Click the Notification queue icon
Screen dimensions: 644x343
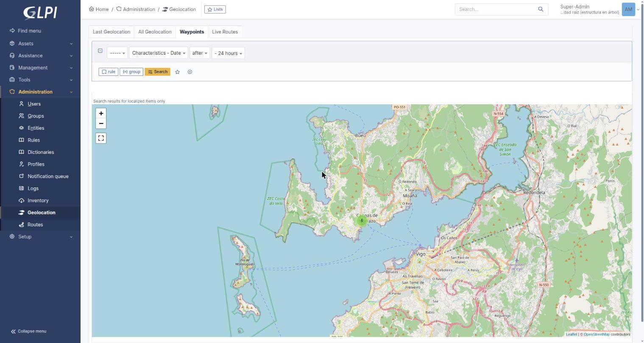(x=21, y=176)
